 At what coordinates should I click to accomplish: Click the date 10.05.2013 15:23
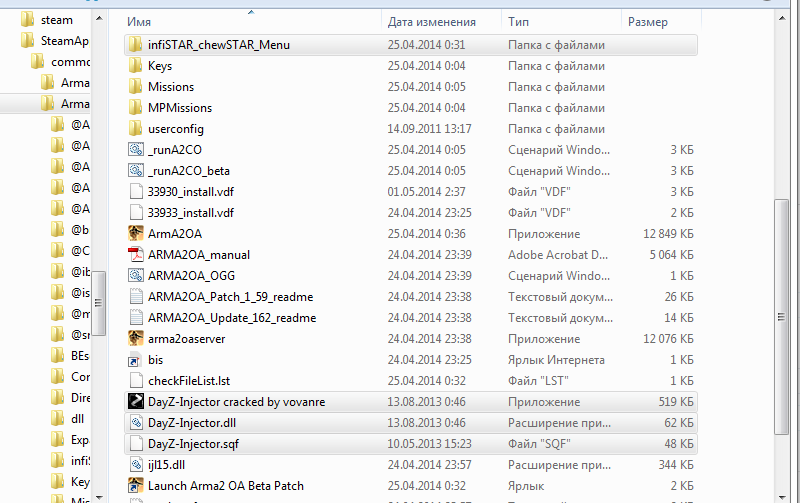[x=429, y=443]
